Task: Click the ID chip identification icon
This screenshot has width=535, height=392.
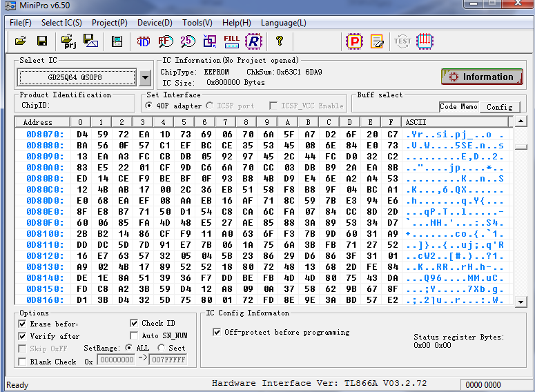Action: pos(144,41)
